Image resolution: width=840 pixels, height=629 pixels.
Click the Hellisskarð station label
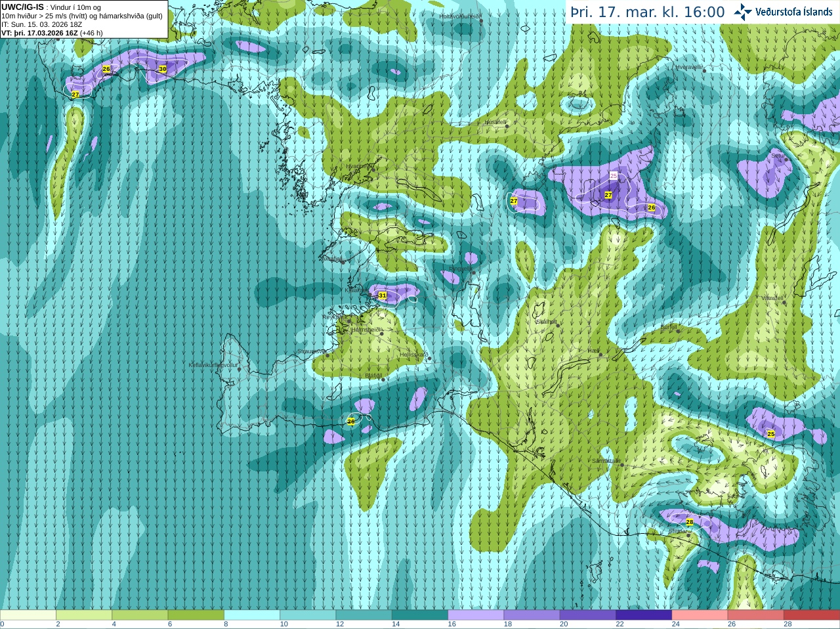click(x=414, y=355)
